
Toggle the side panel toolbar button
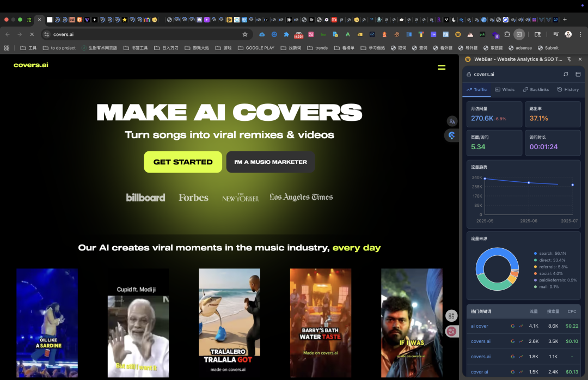pos(519,34)
